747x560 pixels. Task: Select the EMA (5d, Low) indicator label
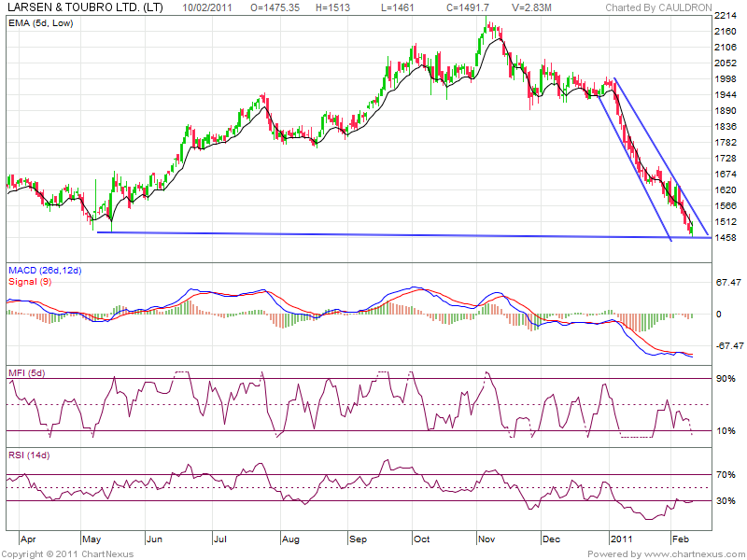click(43, 21)
